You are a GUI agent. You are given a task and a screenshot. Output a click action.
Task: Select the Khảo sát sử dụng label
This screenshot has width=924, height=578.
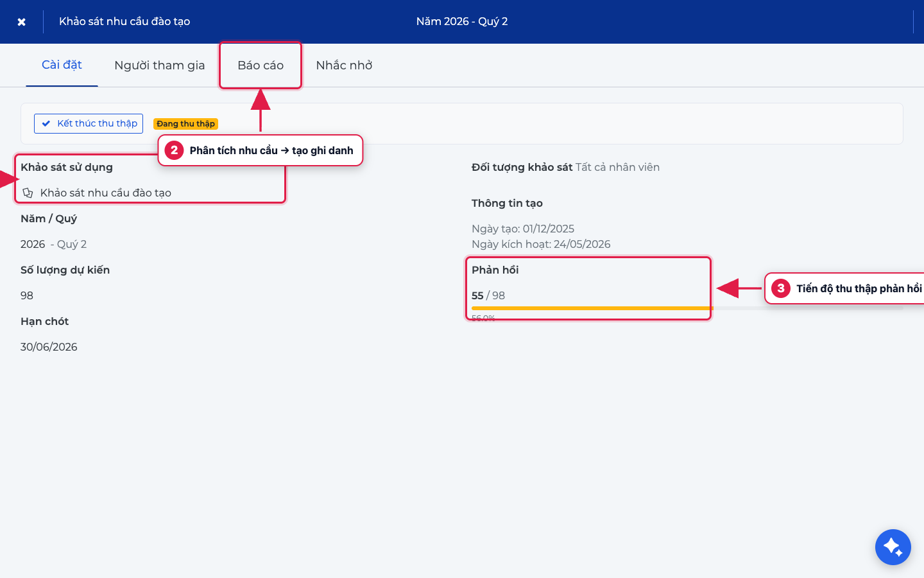(x=67, y=167)
